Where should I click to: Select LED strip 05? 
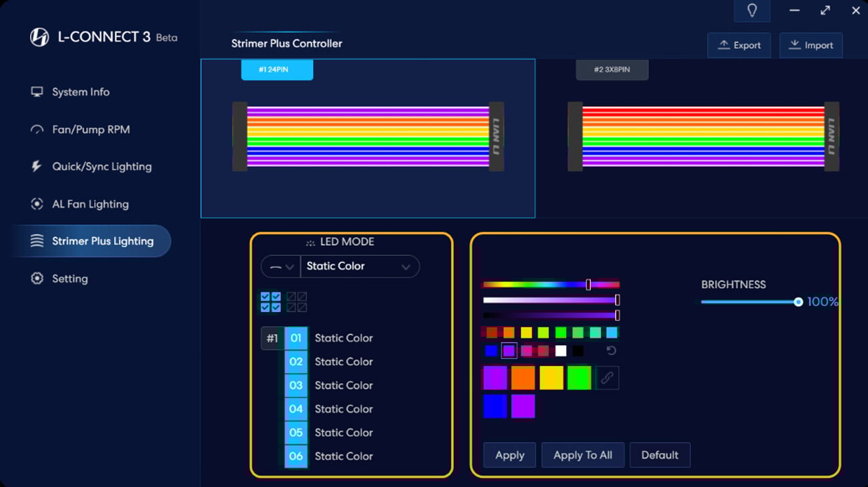point(296,432)
